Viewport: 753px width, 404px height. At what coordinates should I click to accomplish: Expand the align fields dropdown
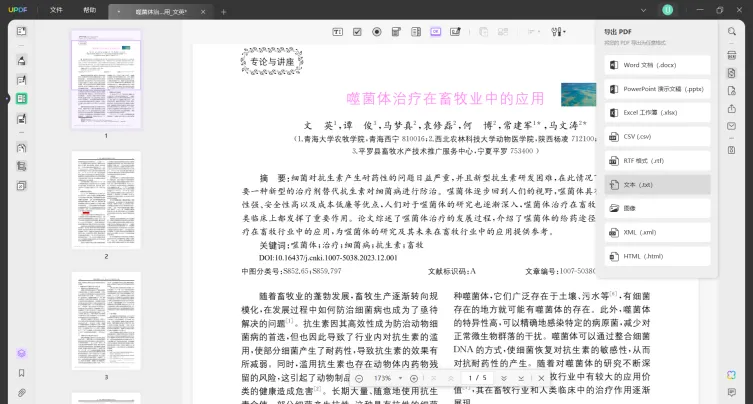click(534, 32)
